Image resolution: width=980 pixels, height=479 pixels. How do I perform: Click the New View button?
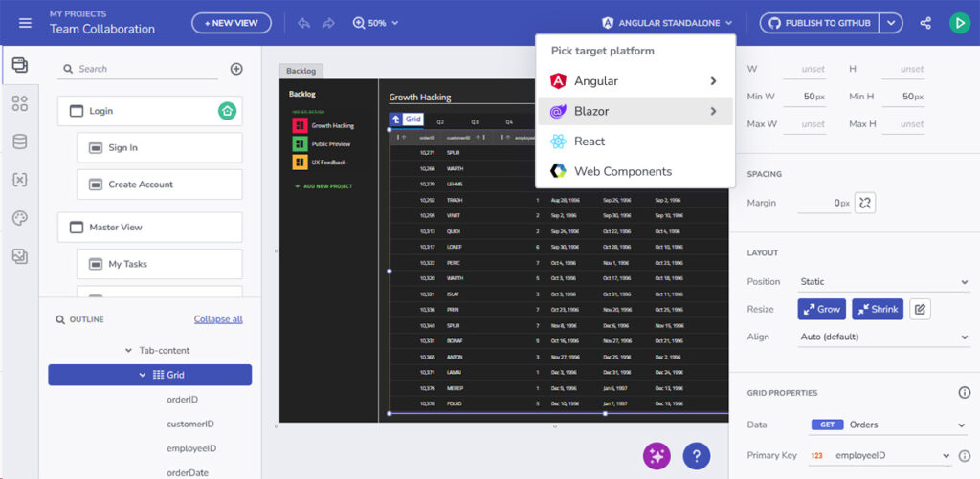pyautogui.click(x=232, y=23)
